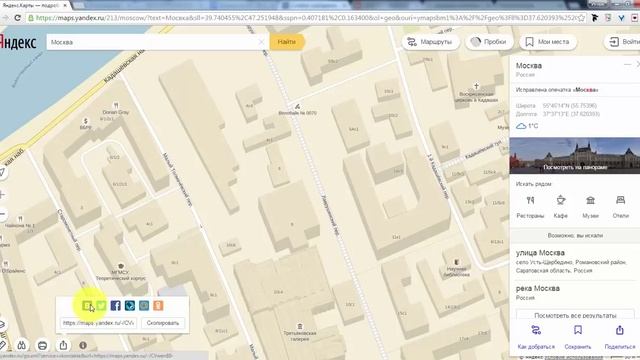
Task: Toggle the share map icon in bottom toolbar
Action: click(x=63, y=345)
